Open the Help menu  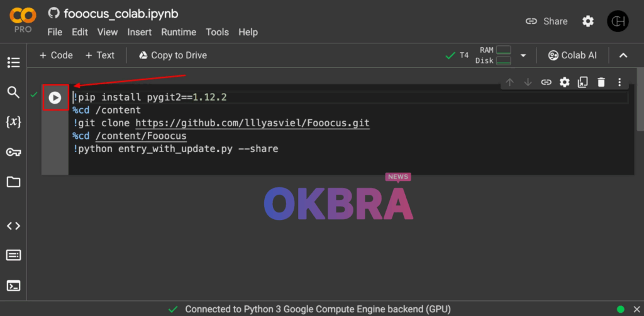tap(248, 32)
